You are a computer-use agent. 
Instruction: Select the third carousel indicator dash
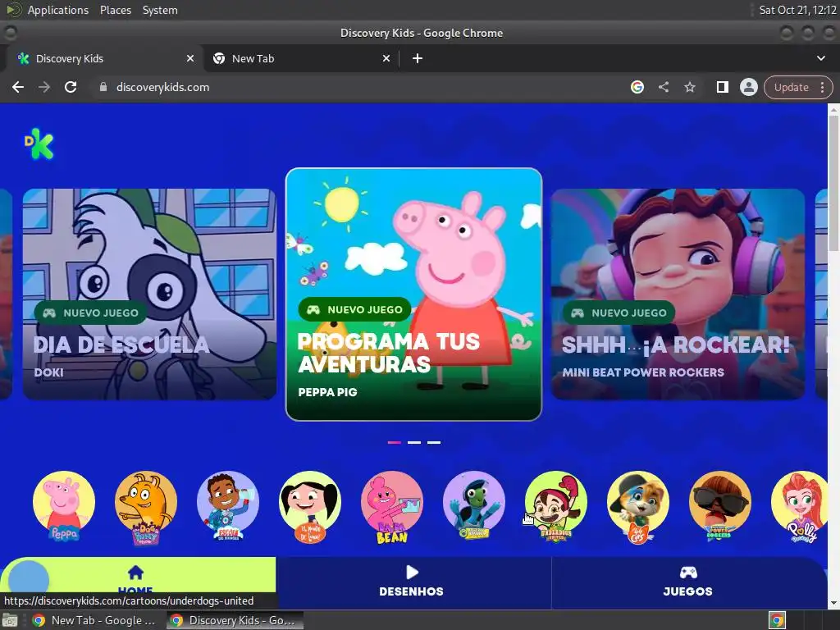click(434, 442)
